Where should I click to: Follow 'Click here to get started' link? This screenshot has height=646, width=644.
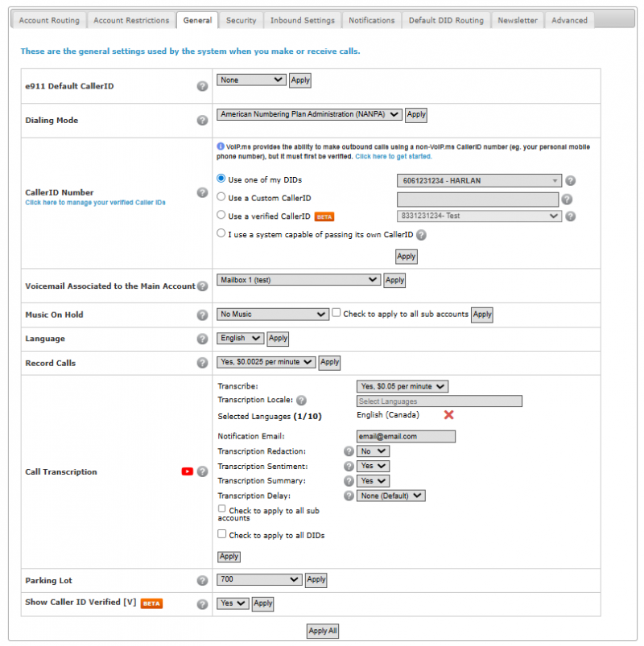coord(394,157)
